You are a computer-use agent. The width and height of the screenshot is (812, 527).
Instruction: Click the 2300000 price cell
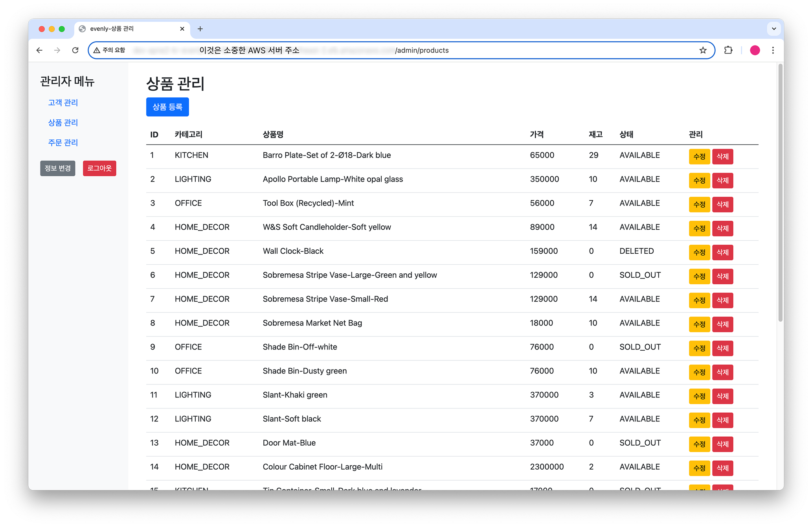tap(547, 467)
